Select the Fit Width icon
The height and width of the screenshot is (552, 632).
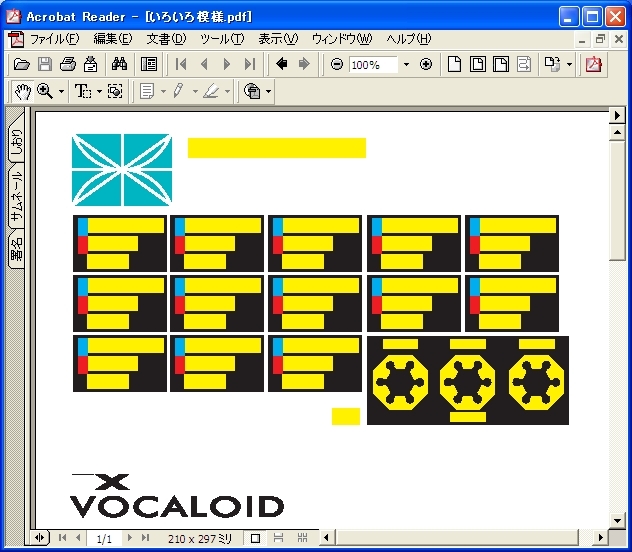501,64
